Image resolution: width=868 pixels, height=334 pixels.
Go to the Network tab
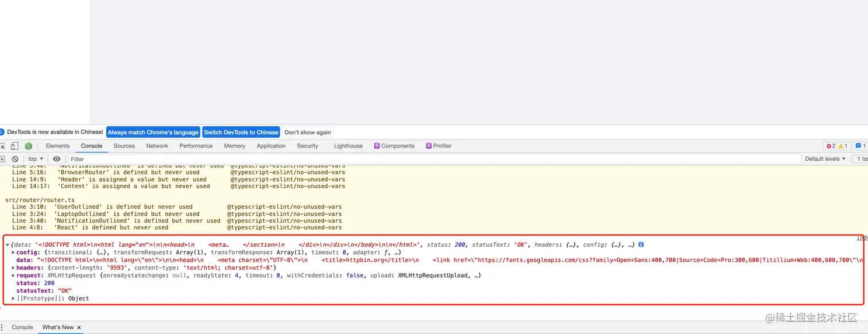coord(157,146)
